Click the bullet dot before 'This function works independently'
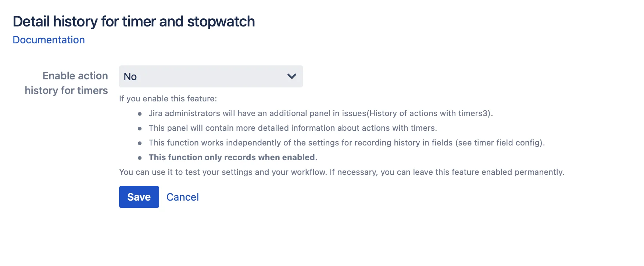The image size is (644, 266). (x=140, y=143)
